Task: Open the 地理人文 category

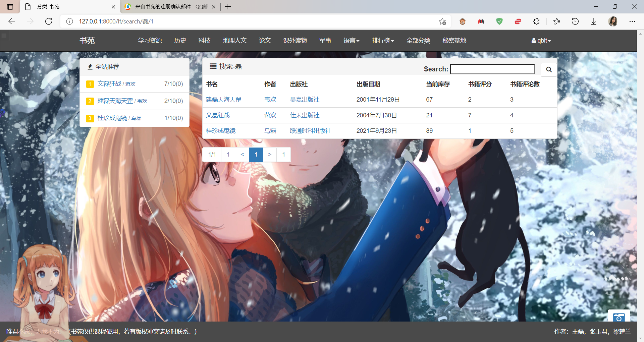Action: [x=235, y=41]
